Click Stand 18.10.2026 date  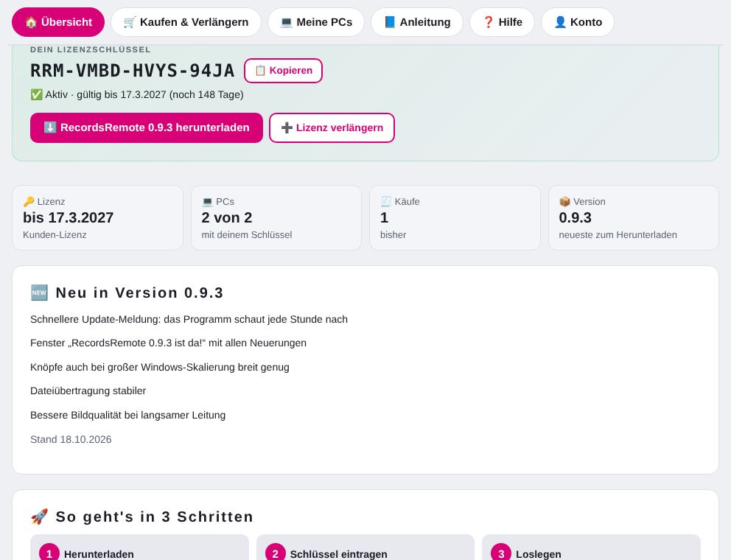(71, 439)
